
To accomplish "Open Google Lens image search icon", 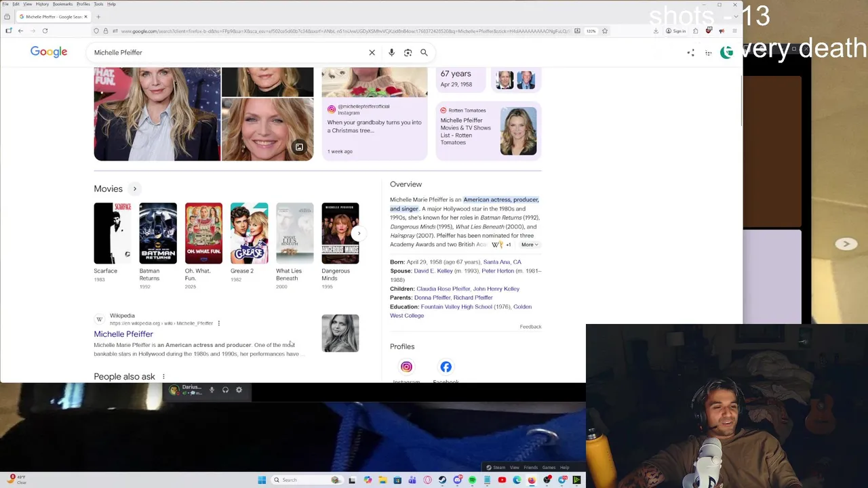I will coord(408,52).
